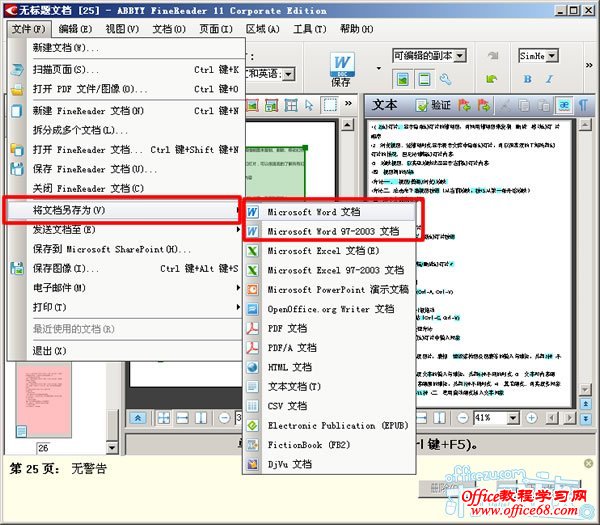Click the wrench tools icon near save options
Viewport: 600px width, 525px height.
445,80
